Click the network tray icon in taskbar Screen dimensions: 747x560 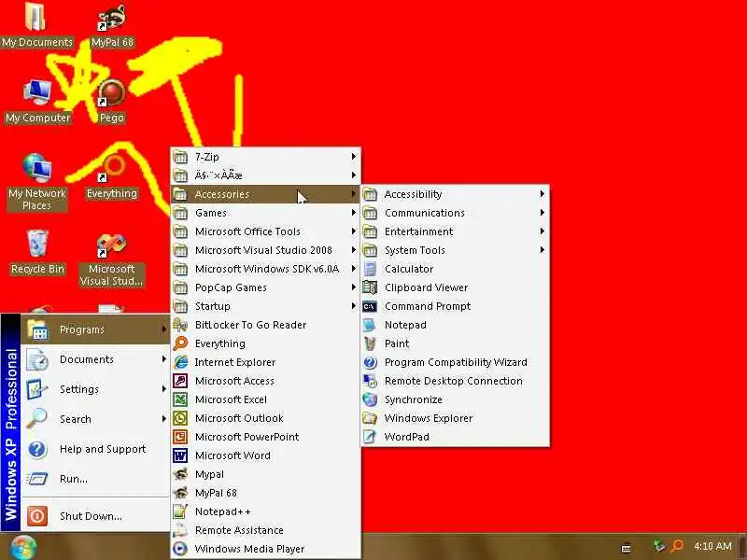pos(659,546)
